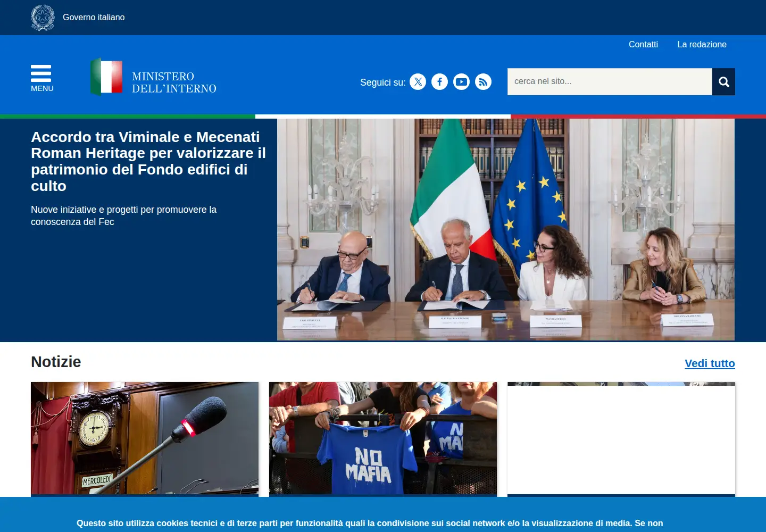Open the 'Accordo tra Viminale e Mecenati' headline
This screenshot has width=766, height=532.
pos(148,161)
